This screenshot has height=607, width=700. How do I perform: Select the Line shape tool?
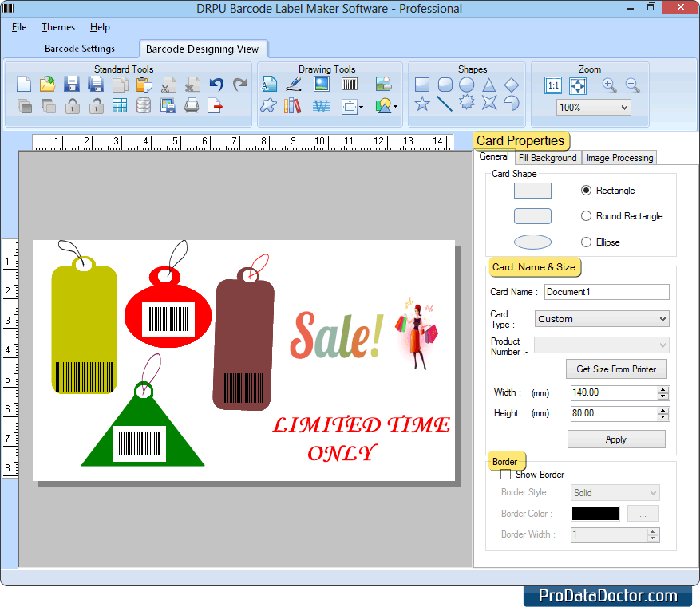click(445, 104)
